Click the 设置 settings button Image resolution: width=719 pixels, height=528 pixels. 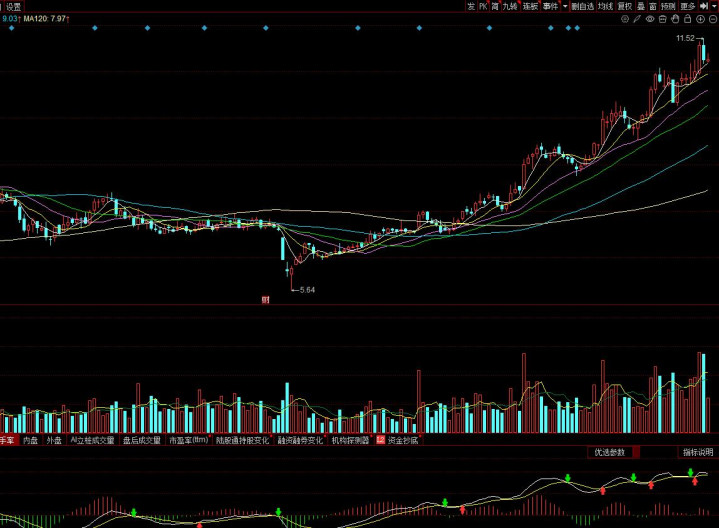14,6
